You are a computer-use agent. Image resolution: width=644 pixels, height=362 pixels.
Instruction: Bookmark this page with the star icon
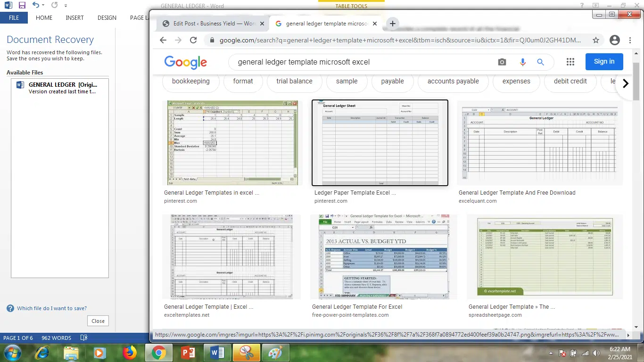(596, 41)
